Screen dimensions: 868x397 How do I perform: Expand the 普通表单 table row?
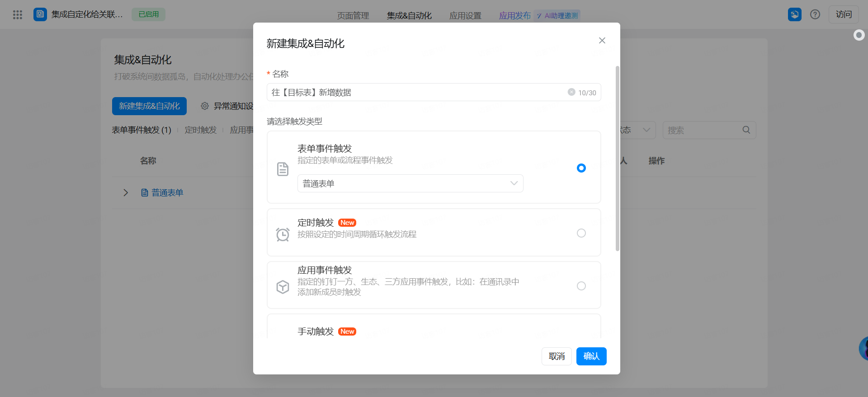point(126,193)
